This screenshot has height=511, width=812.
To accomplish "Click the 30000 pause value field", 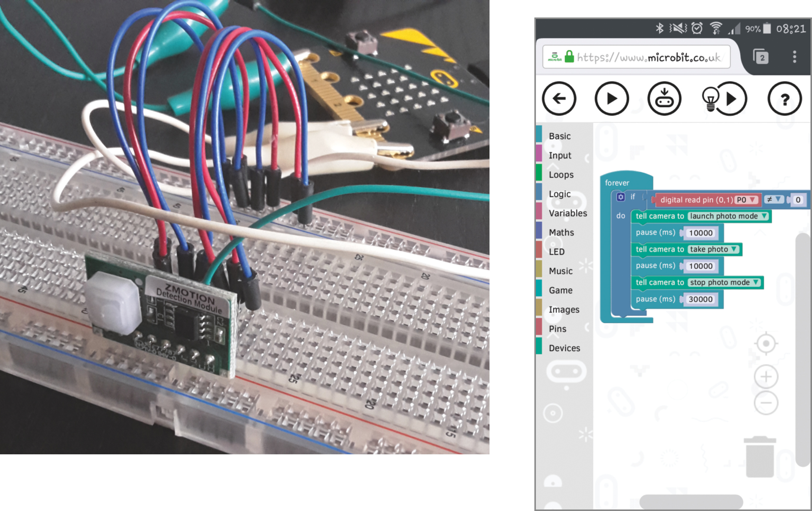I will (700, 299).
